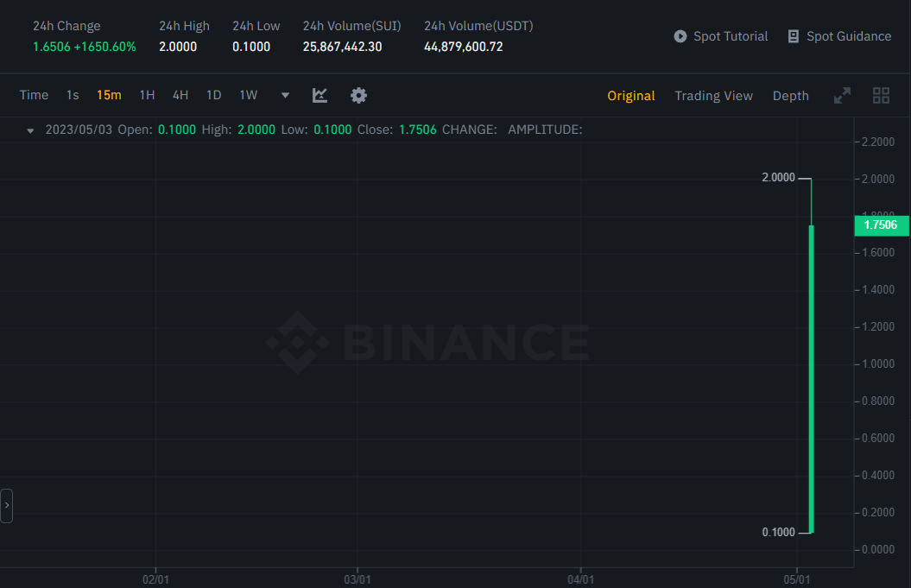Click the current price tag 1.7506

coord(882,224)
